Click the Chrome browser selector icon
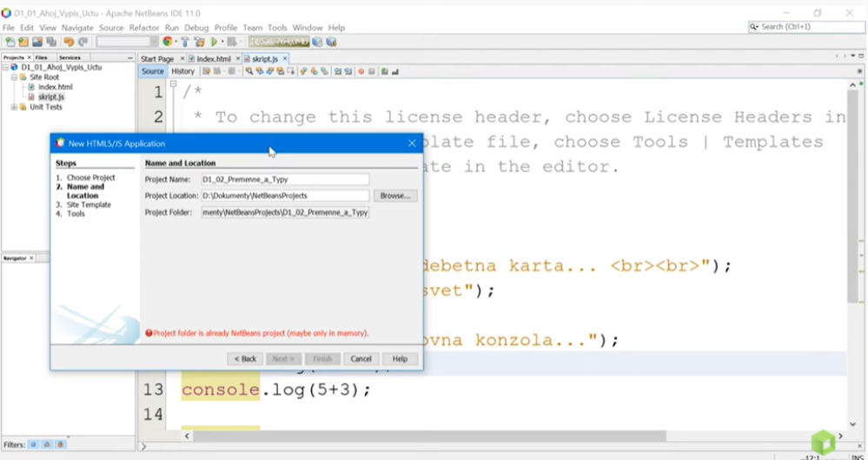The height and width of the screenshot is (460, 868). [168, 42]
